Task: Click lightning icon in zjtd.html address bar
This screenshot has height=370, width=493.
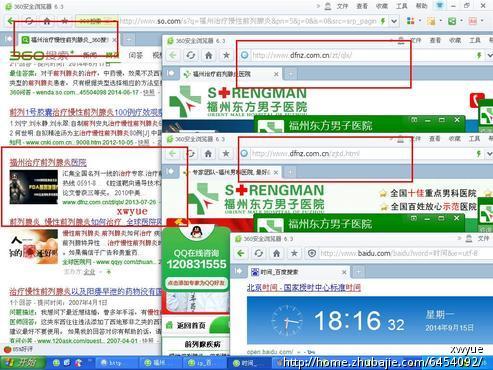Action: 479,154
